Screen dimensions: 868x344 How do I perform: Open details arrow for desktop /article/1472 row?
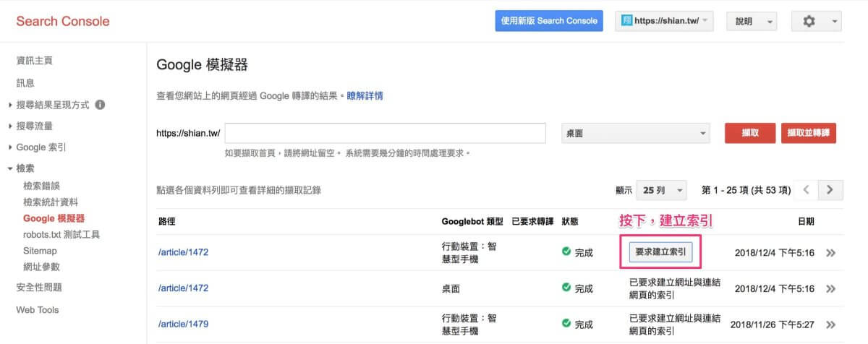pyautogui.click(x=831, y=288)
